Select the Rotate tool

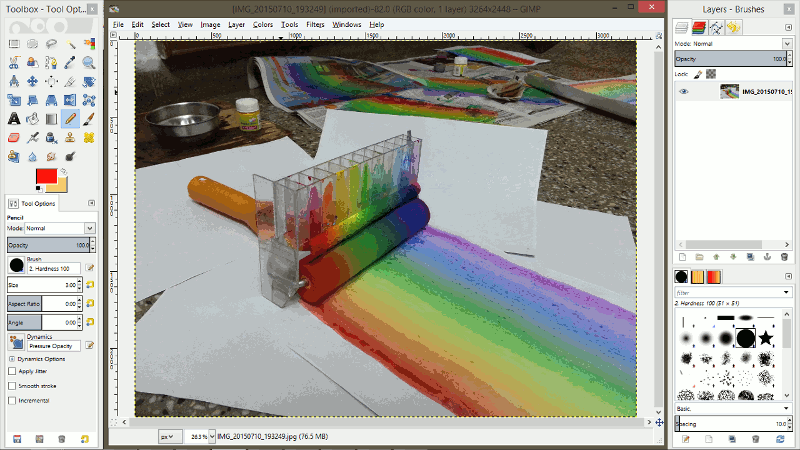[89, 82]
